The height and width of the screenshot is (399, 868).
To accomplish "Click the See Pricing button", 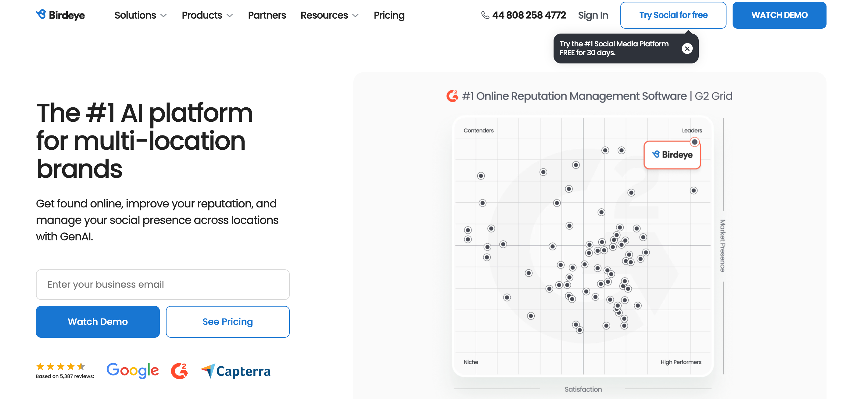I will [x=228, y=322].
